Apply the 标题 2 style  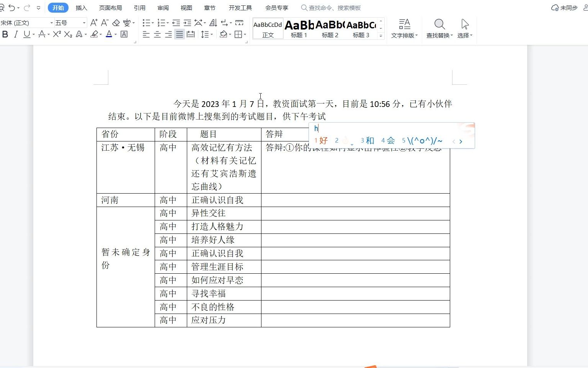coord(330,28)
